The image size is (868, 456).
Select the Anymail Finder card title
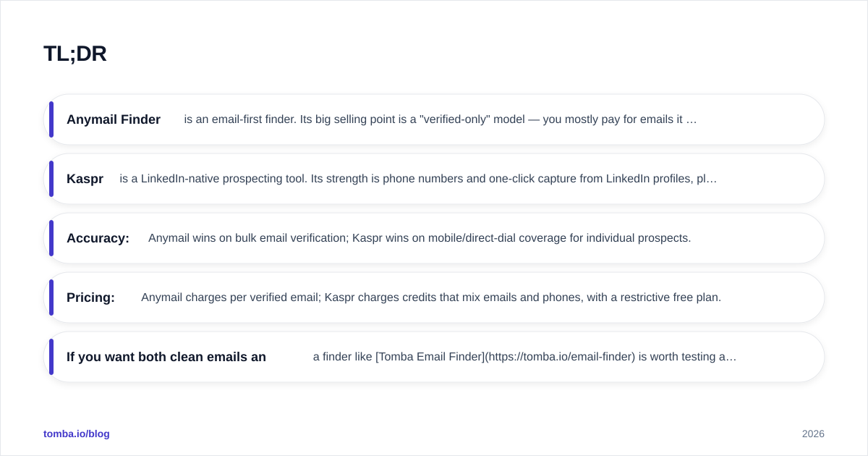[x=114, y=119]
